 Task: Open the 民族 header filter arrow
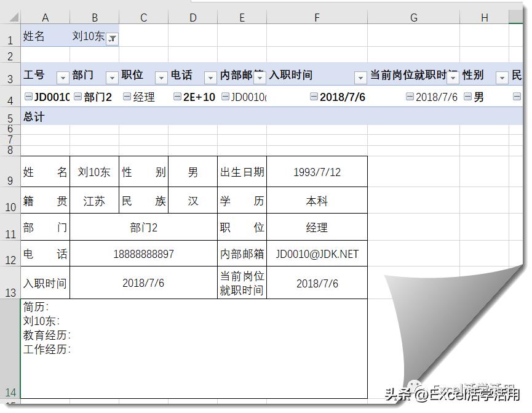click(528, 78)
